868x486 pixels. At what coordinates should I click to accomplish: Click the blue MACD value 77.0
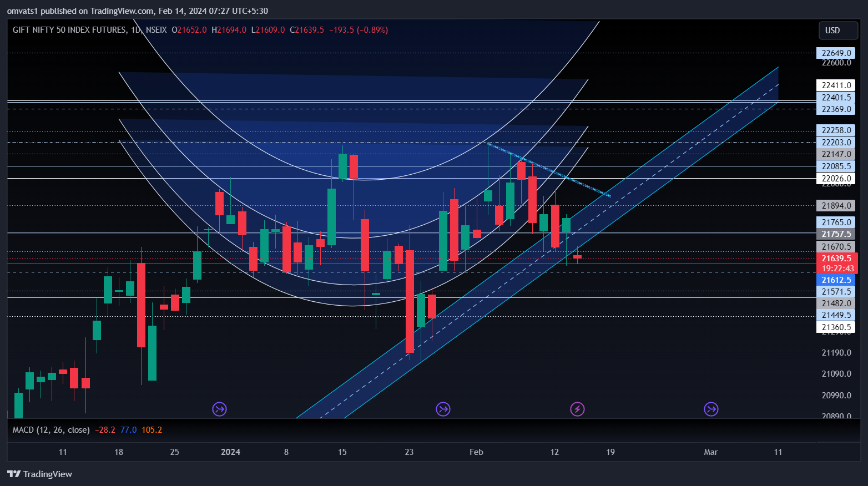tap(128, 430)
